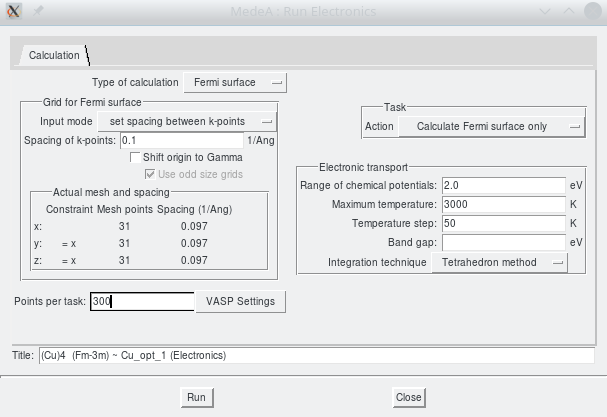Click the Title text field
The image size is (607, 417).
pyautogui.click(x=317, y=355)
